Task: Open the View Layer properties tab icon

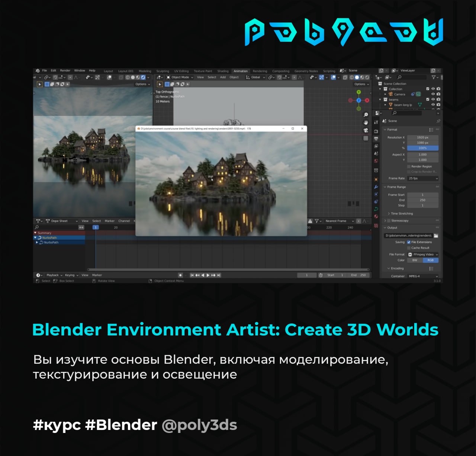Action: [x=376, y=146]
